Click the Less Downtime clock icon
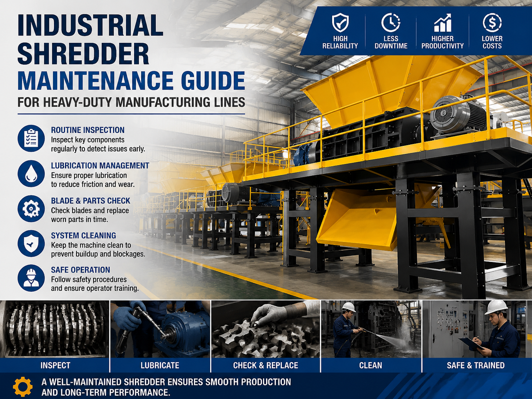The height and width of the screenshot is (399, 532). (x=391, y=22)
